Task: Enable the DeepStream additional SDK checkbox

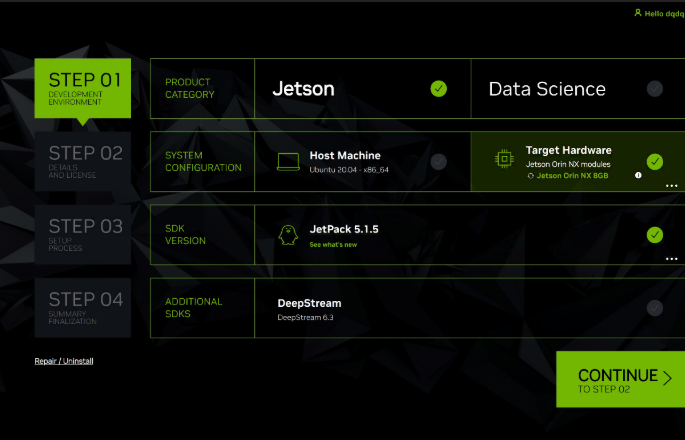Action: click(x=654, y=308)
